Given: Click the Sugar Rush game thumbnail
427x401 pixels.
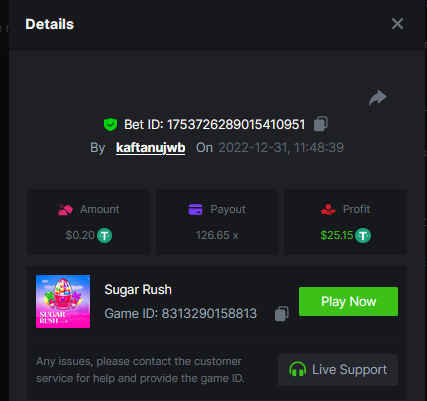Looking at the screenshot, I should click(x=63, y=301).
